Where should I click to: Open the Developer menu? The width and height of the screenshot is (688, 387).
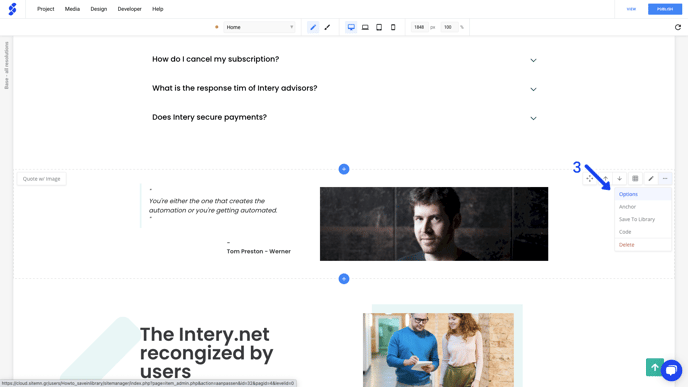pos(129,9)
